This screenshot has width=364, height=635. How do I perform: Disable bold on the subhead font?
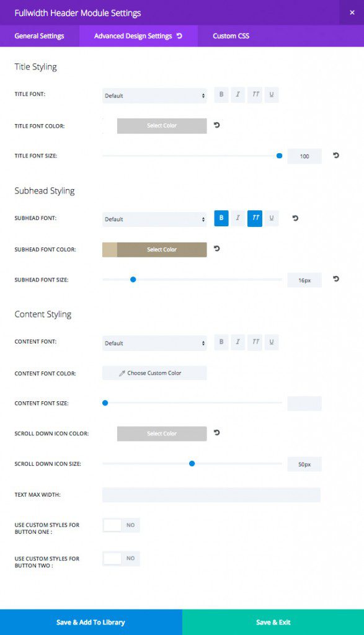coord(221,218)
